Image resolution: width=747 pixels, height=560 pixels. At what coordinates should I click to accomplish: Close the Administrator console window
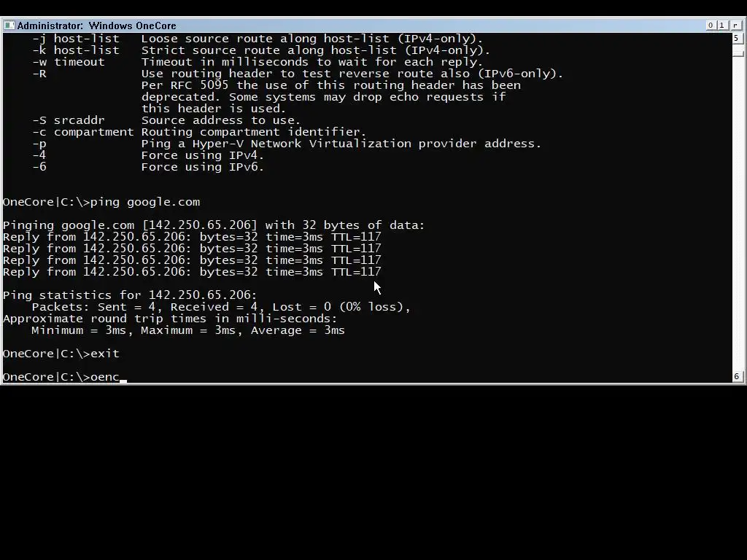click(735, 26)
